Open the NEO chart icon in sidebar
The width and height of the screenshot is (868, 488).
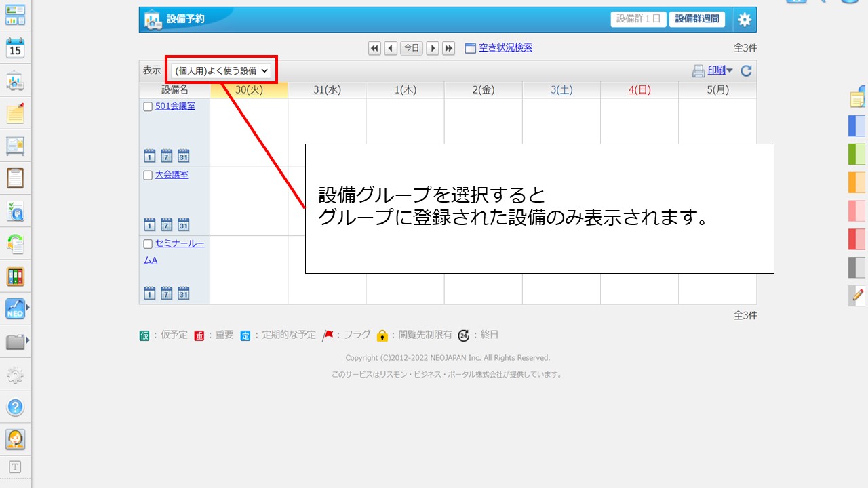coord(15,309)
